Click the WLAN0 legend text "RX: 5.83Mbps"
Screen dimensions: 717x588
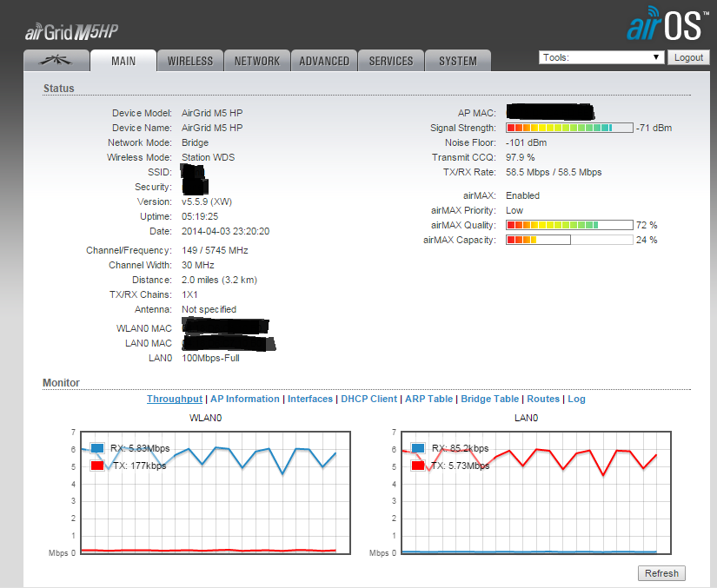point(140,448)
